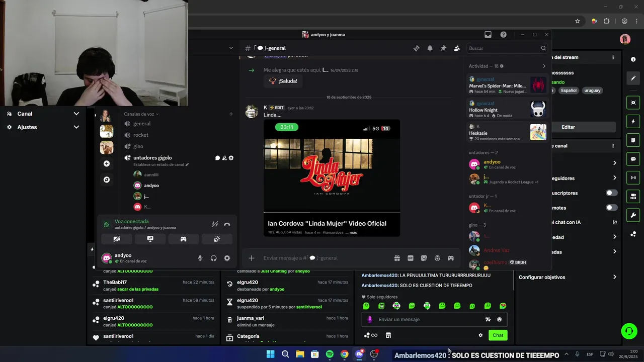Click the Editar button in stream info
Viewport: 644px width, 362px height.
tap(568, 127)
